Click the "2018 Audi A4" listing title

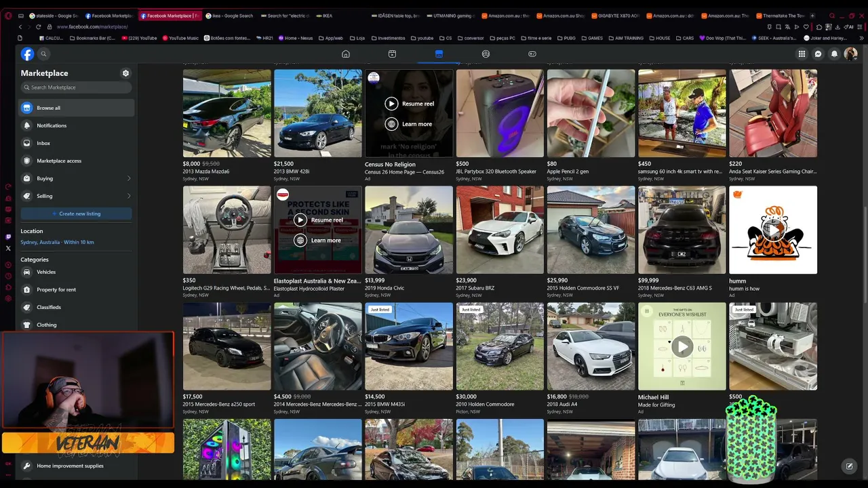(x=561, y=405)
